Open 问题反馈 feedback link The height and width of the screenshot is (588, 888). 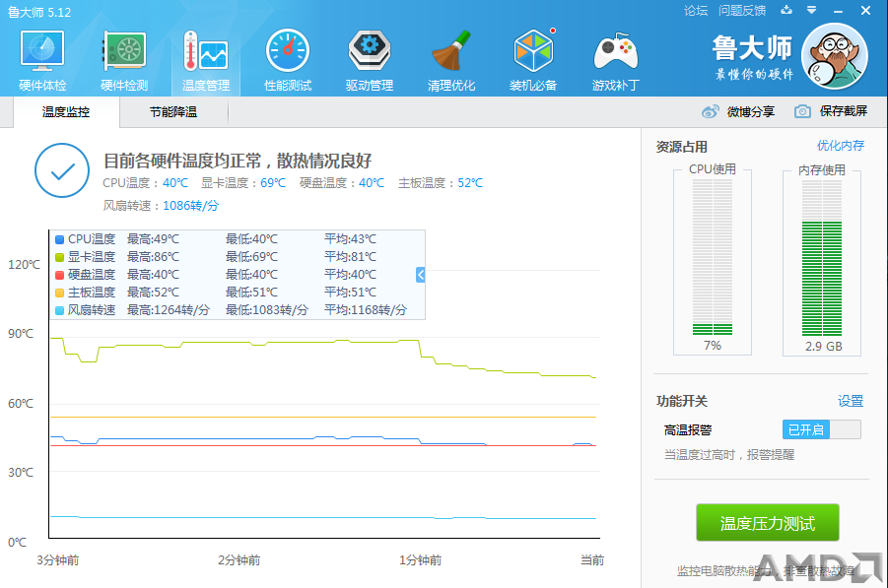(x=742, y=10)
